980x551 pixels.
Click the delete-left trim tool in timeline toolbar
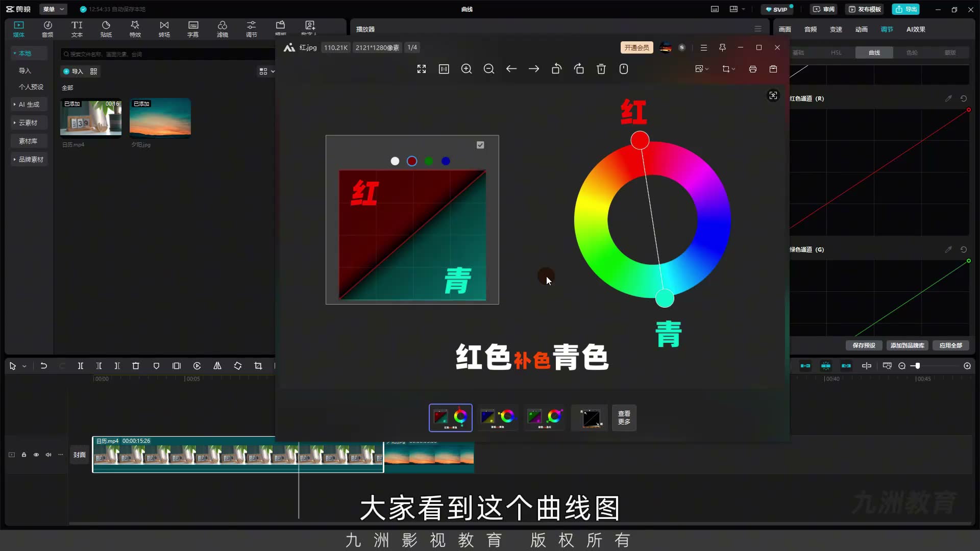[99, 366]
